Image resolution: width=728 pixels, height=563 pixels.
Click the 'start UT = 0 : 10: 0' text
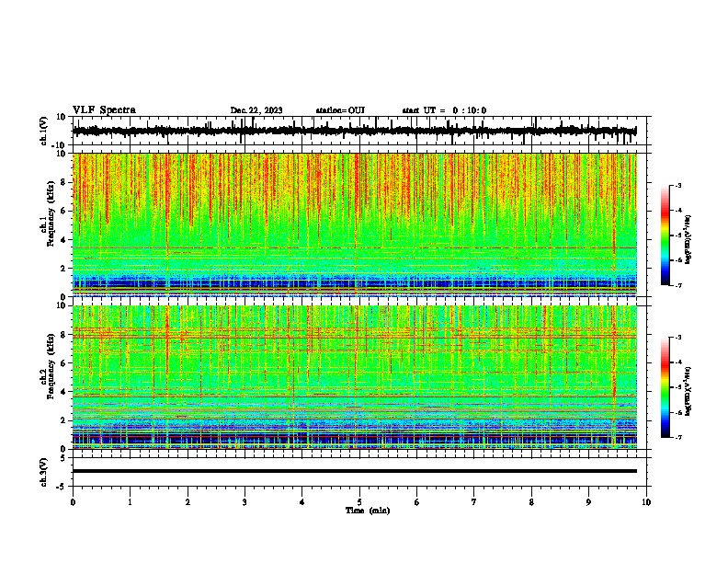(444, 110)
